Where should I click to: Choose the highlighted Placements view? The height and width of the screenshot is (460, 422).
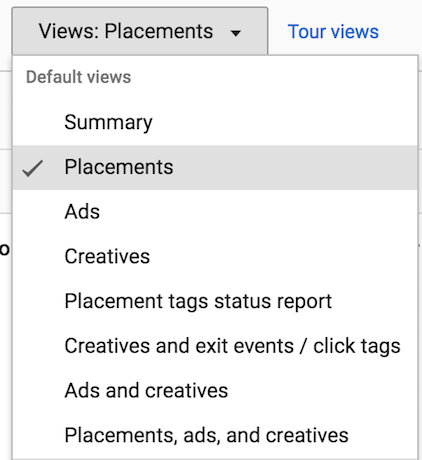click(215, 167)
